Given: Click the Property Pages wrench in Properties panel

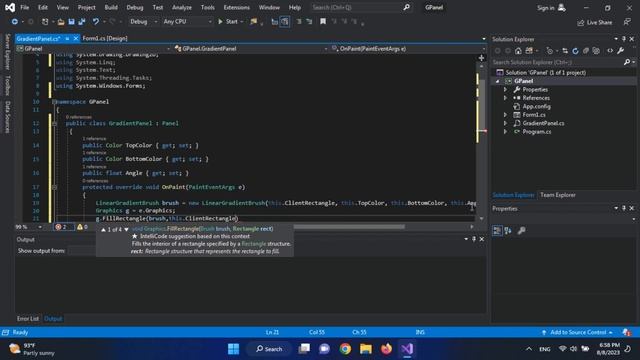Looking at the screenshot, I should click(x=521, y=231).
